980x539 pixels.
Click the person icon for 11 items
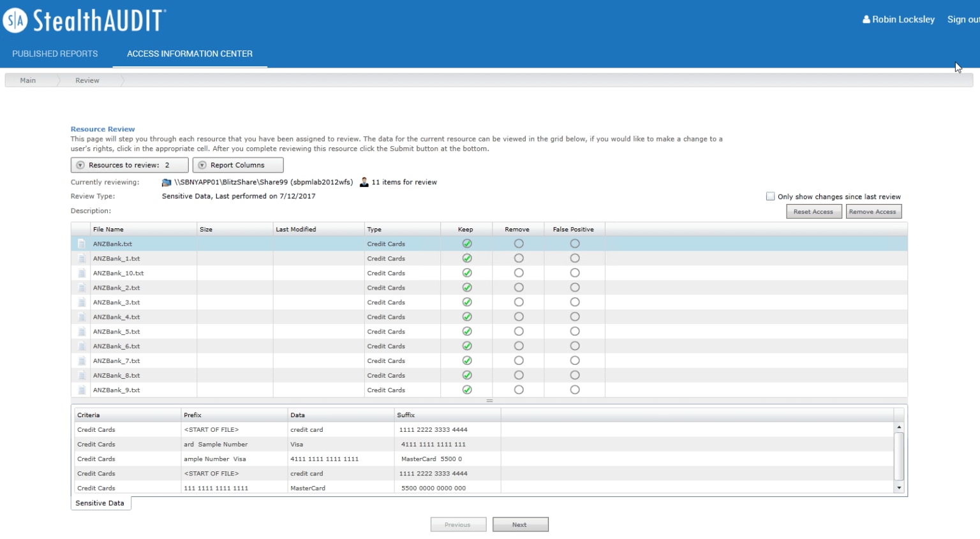(364, 182)
